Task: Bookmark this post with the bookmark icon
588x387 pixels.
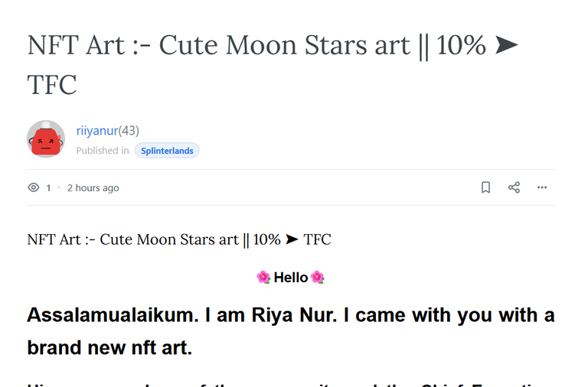Action: [485, 187]
